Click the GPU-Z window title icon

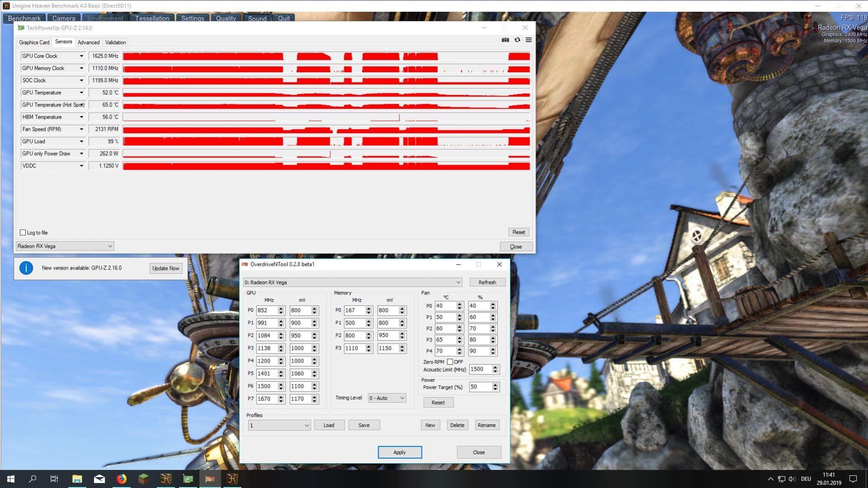pos(21,28)
